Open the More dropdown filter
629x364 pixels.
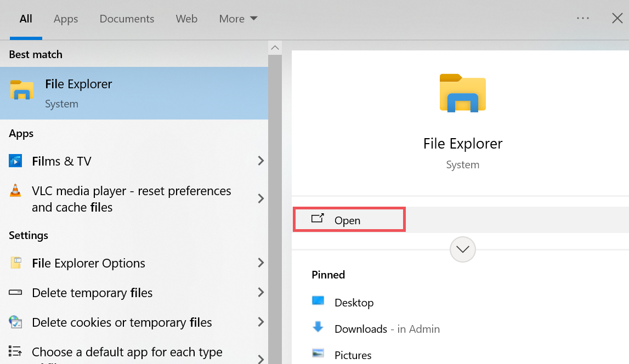pyautogui.click(x=238, y=19)
